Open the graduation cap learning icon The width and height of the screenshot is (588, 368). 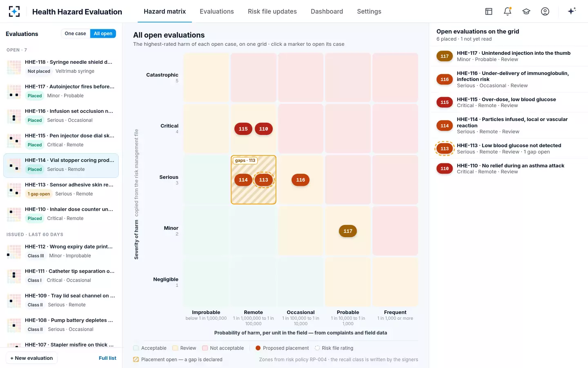point(526,11)
